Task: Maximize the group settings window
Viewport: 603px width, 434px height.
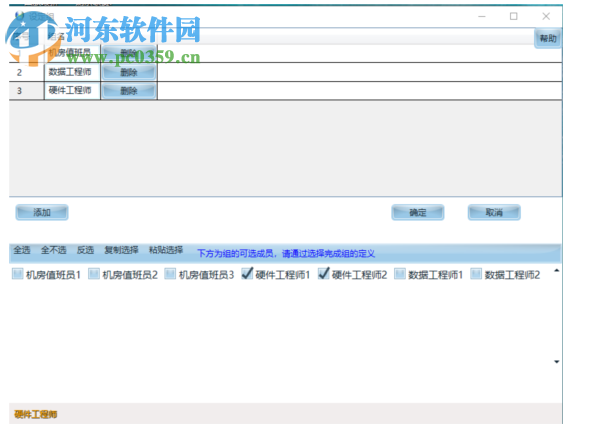Action: click(513, 16)
